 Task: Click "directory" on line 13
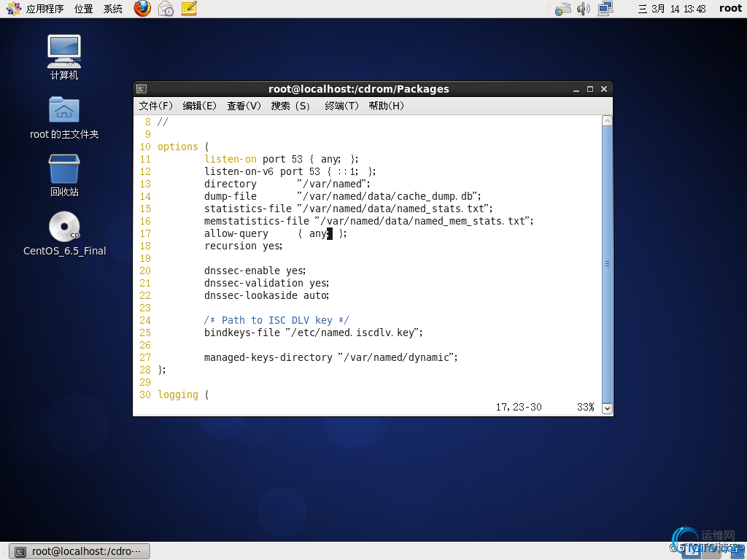[231, 184]
